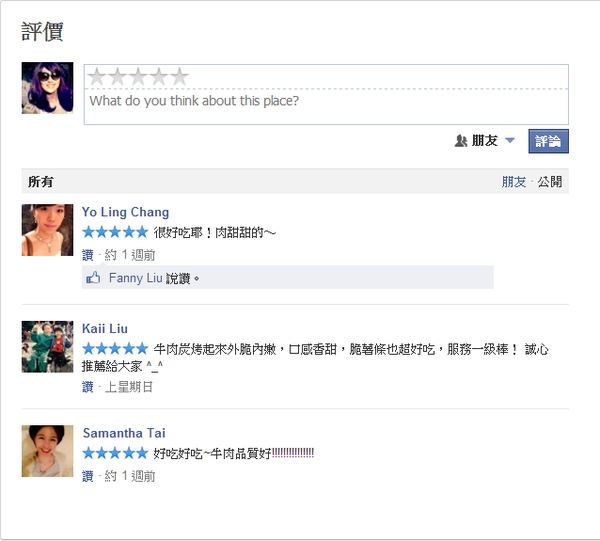This screenshot has height=541, width=600.
Task: Open Kaii Liu's profile thumbnail
Action: pos(47,347)
